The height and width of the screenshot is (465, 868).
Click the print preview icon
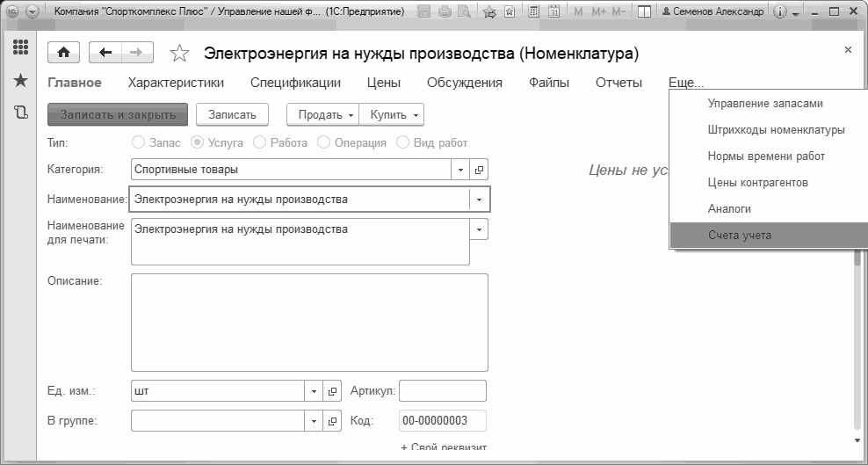point(465,11)
